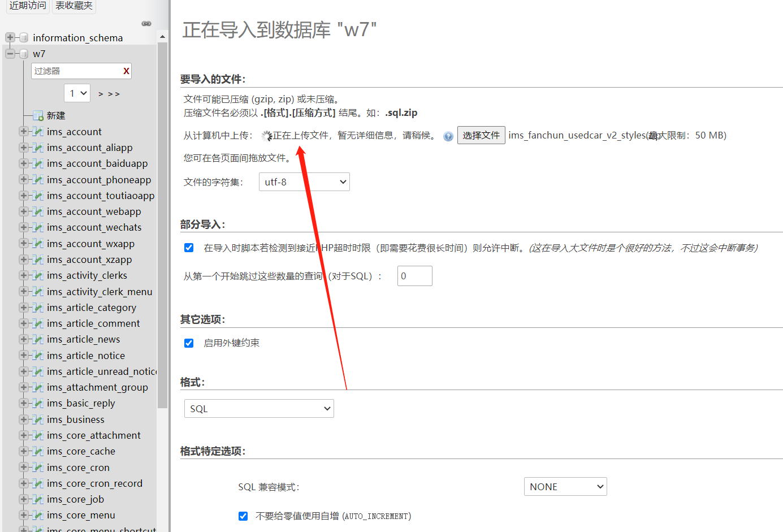Viewport: 783px width, 532px height.
Task: Toggle allow interrupt on PHP timeout checkbox
Action: (189, 248)
